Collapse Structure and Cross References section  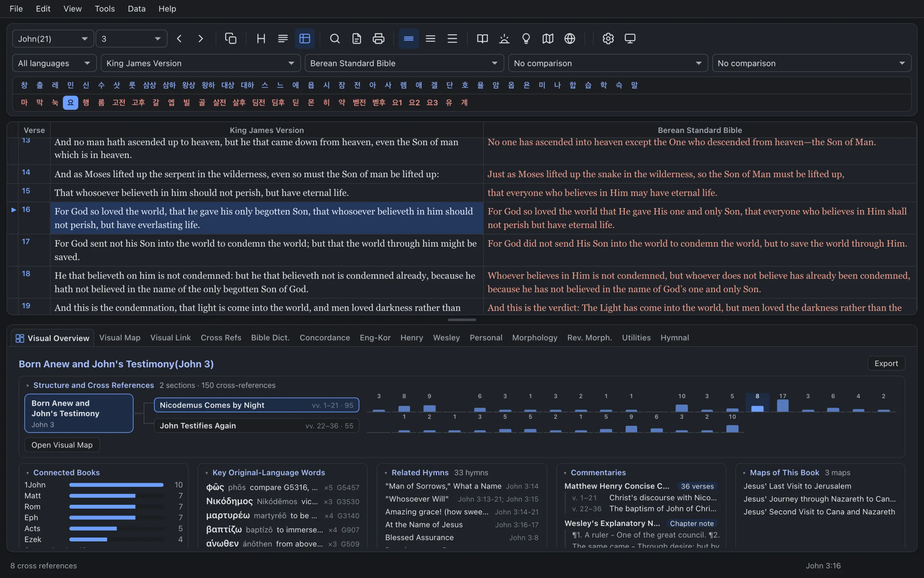click(27, 386)
